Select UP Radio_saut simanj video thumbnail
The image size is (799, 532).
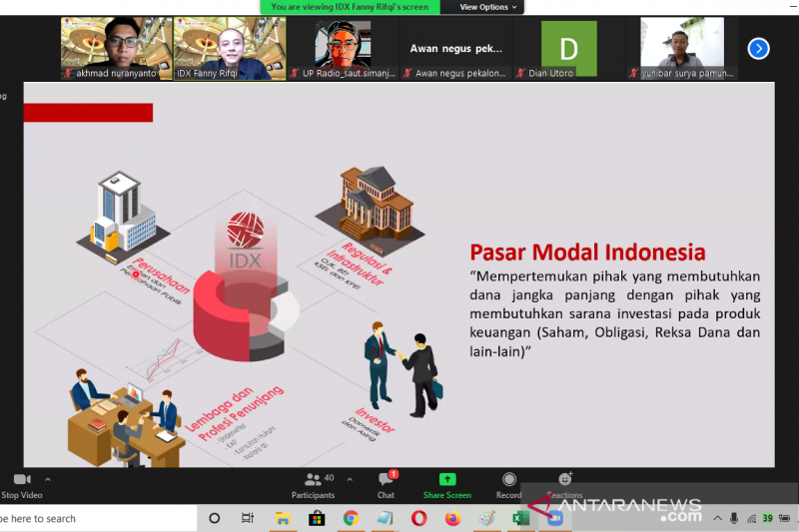pyautogui.click(x=343, y=48)
